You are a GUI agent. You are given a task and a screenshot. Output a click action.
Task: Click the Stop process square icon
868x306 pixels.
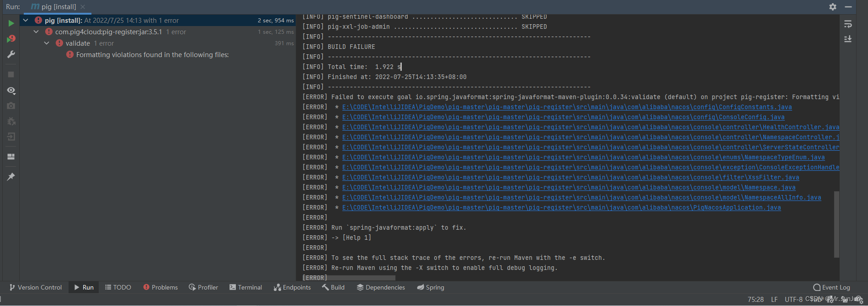[11, 74]
